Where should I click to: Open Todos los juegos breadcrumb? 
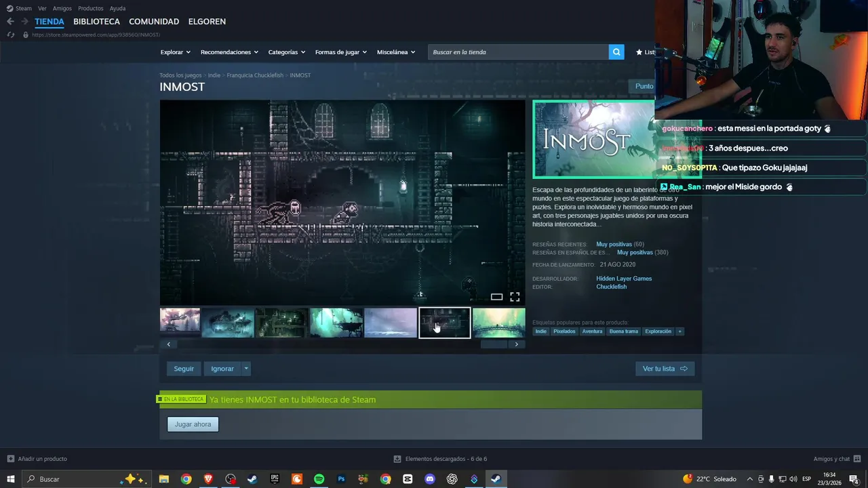coord(180,75)
